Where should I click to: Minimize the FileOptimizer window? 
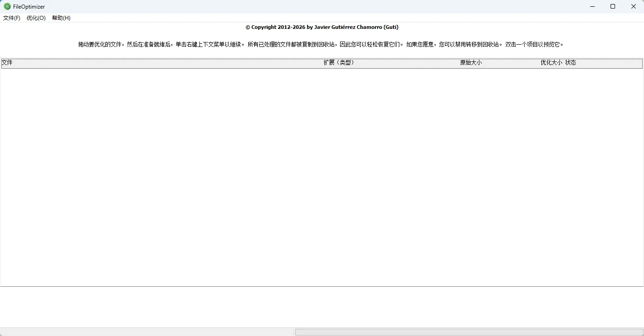pyautogui.click(x=592, y=6)
